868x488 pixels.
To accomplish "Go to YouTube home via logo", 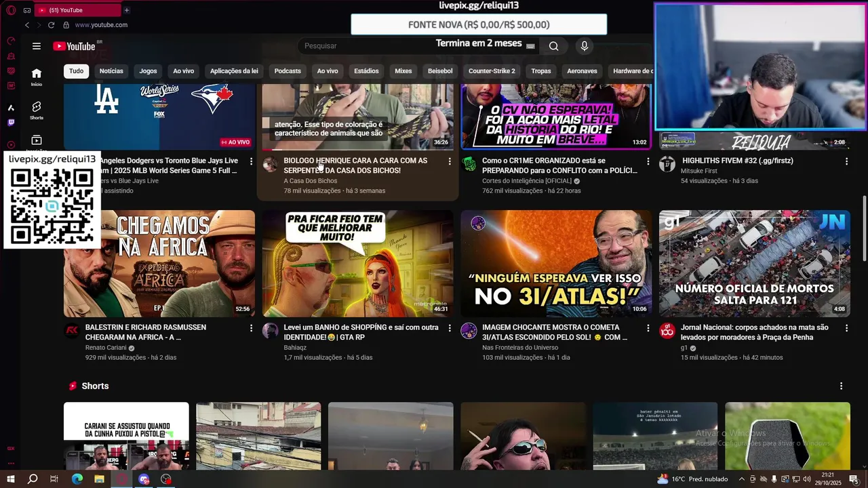I will tap(74, 46).
